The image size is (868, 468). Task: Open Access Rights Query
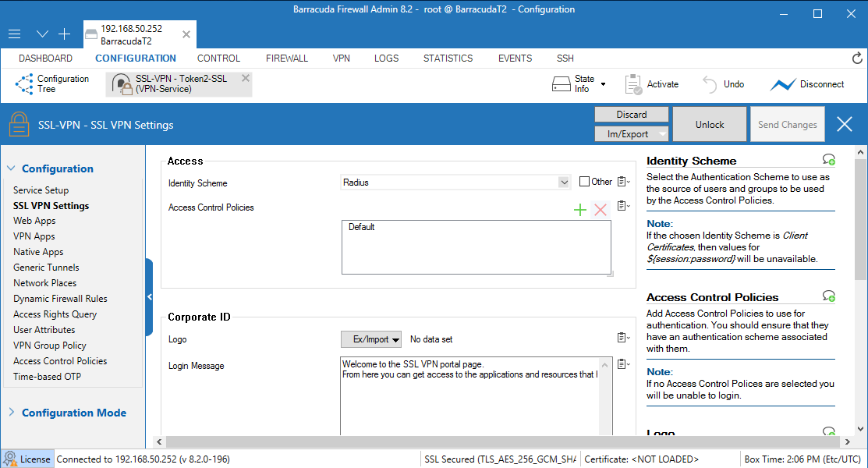(x=55, y=314)
